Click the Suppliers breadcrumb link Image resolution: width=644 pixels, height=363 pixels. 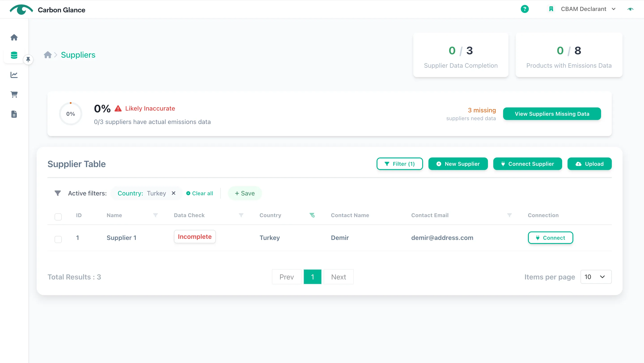(78, 55)
